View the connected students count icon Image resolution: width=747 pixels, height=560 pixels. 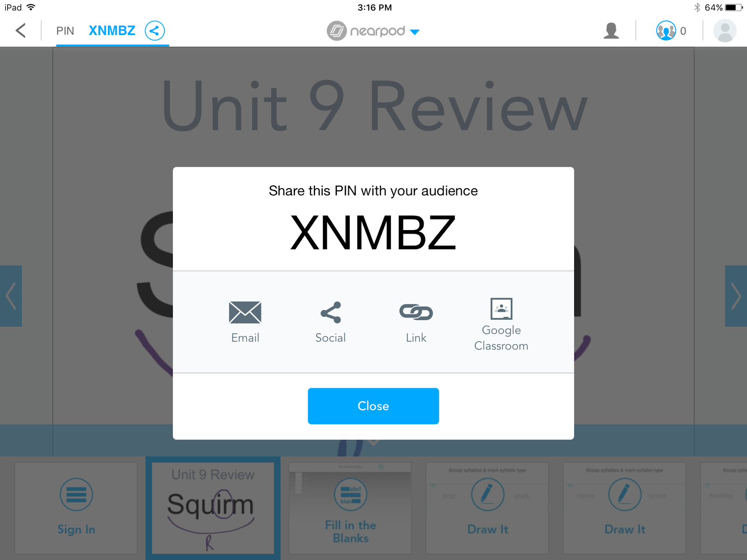(666, 31)
